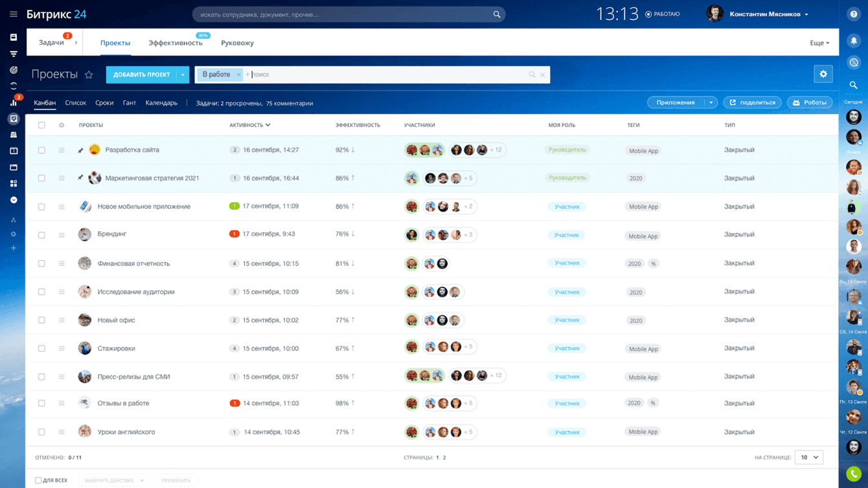This screenshot has height=488, width=868.
Task: Open the tasks icon in left sidebar
Action: 14,119
